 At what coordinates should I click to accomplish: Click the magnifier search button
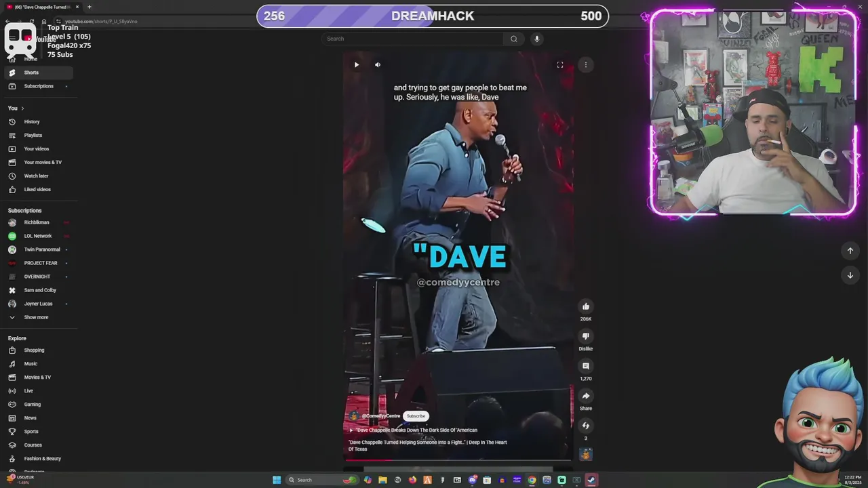(x=514, y=39)
